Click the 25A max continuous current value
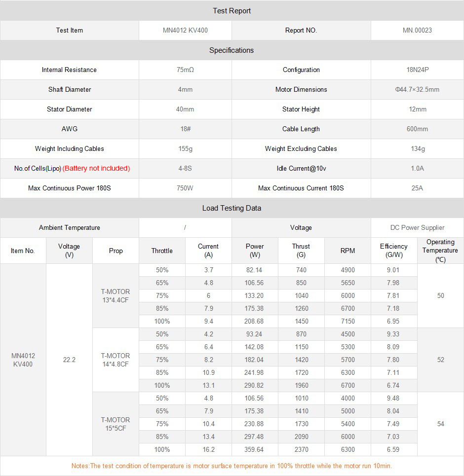This screenshot has height=476, width=464. click(417, 188)
